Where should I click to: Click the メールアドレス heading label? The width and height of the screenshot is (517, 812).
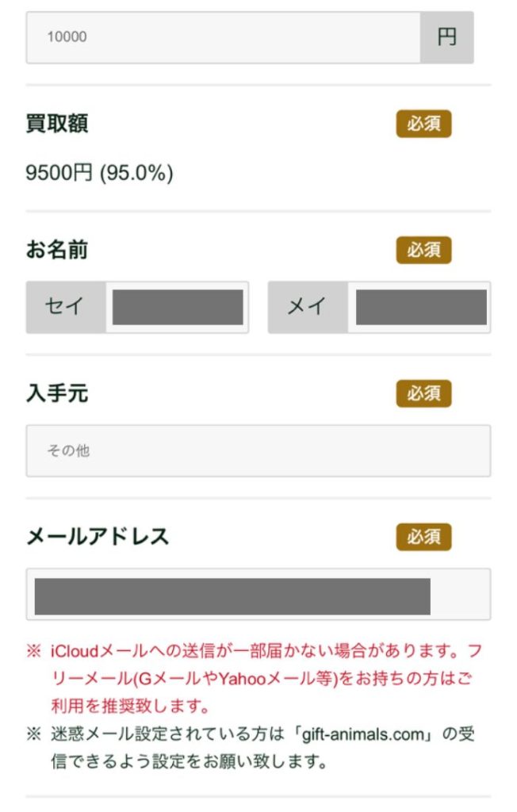(98, 537)
